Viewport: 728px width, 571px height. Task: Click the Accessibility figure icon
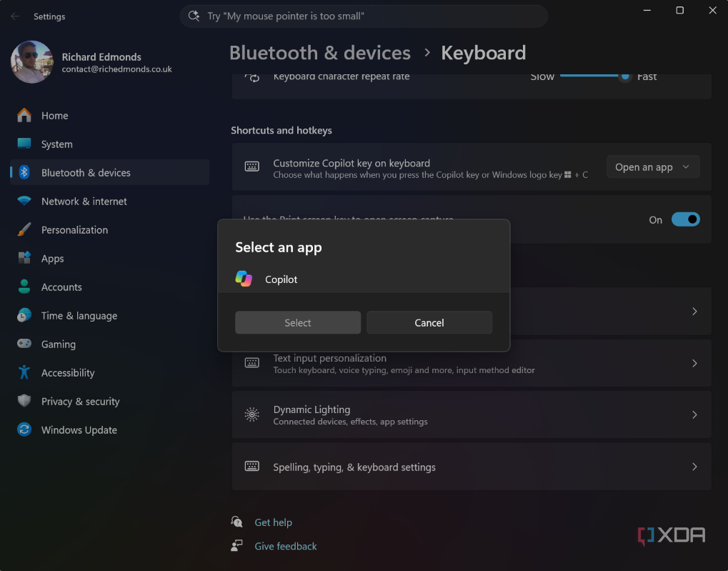pos(24,372)
